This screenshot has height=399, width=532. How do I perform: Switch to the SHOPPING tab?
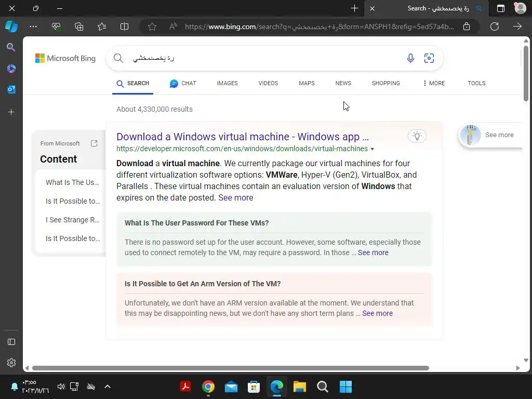[386, 83]
